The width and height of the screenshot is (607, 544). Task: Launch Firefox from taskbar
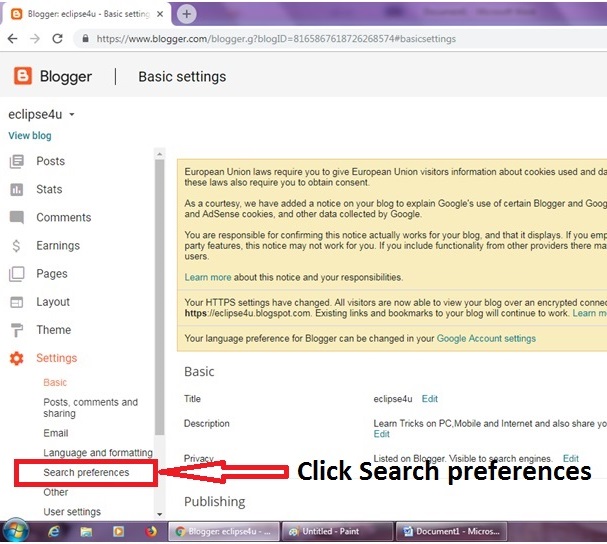coord(151,532)
